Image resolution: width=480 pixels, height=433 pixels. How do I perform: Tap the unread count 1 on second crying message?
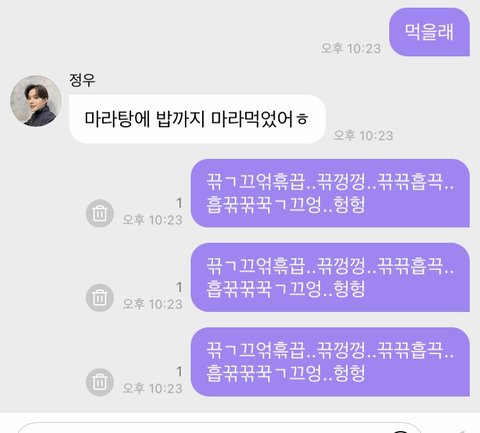179,287
